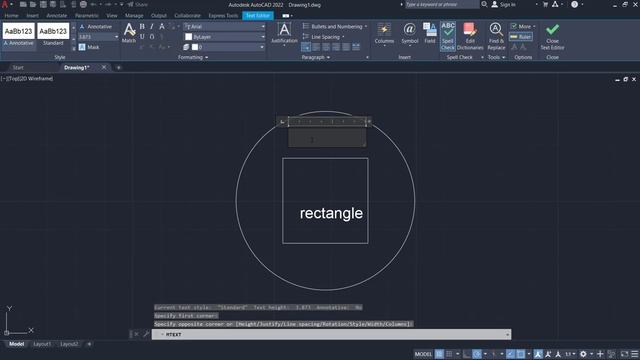Expand the Paragraph panel
The width and height of the screenshot is (640, 360).
click(316, 58)
